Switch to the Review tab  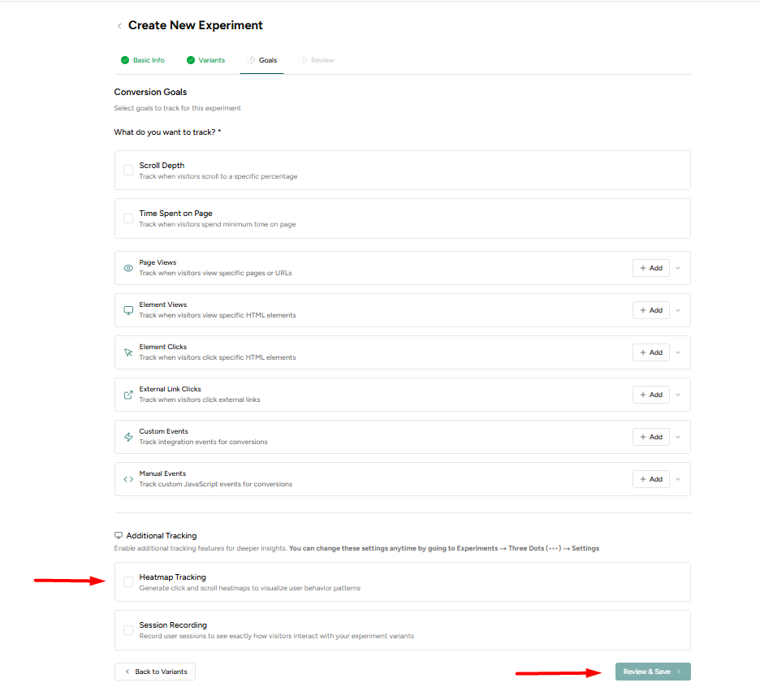point(317,59)
